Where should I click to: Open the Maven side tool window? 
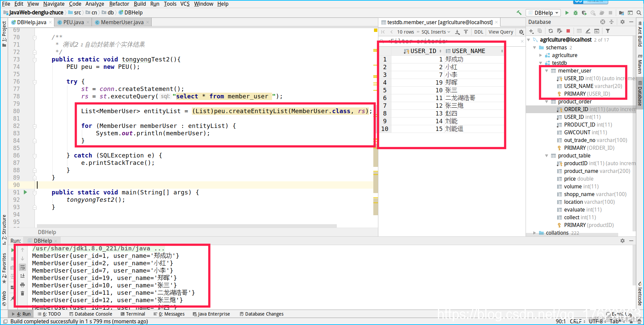click(x=640, y=64)
